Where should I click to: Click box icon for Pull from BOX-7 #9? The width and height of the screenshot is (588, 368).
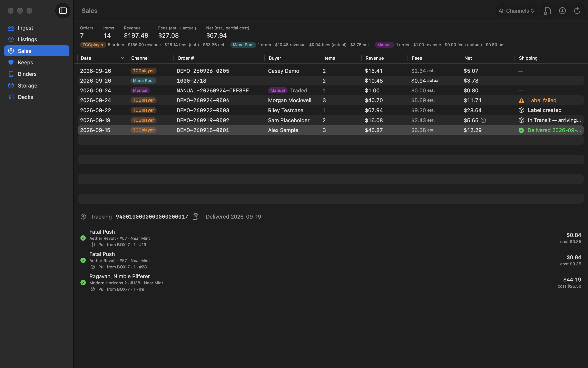pos(92,289)
